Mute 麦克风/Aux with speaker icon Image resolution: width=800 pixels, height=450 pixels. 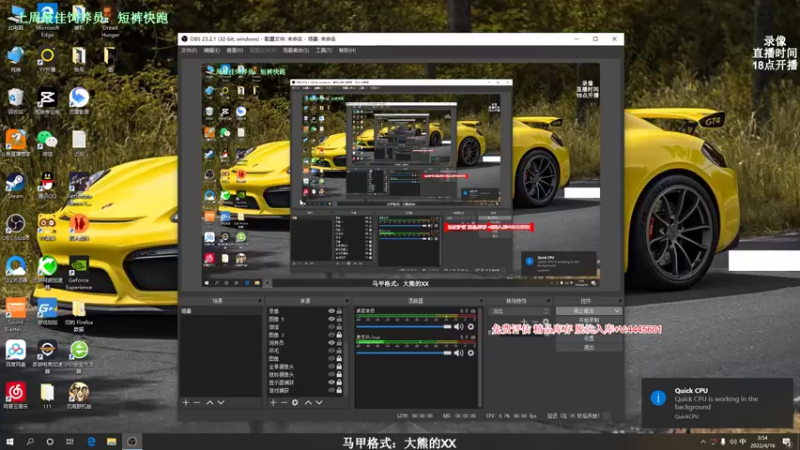click(x=459, y=353)
